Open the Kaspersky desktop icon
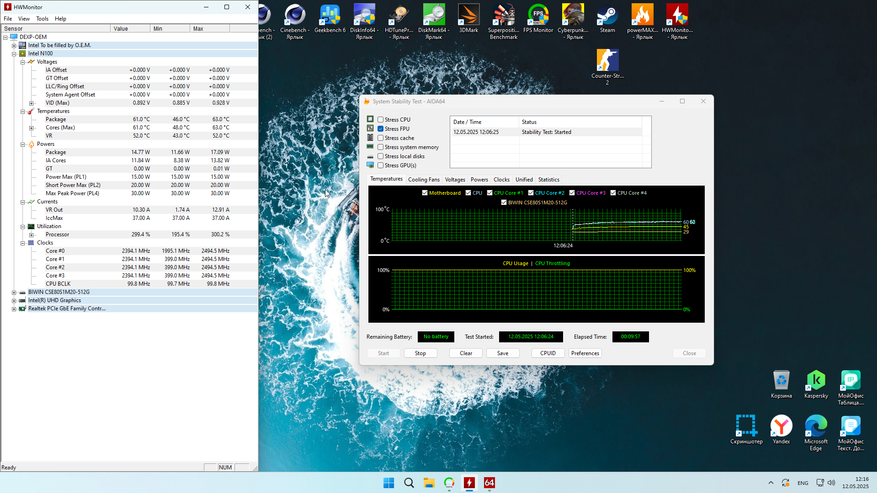 coord(816,381)
